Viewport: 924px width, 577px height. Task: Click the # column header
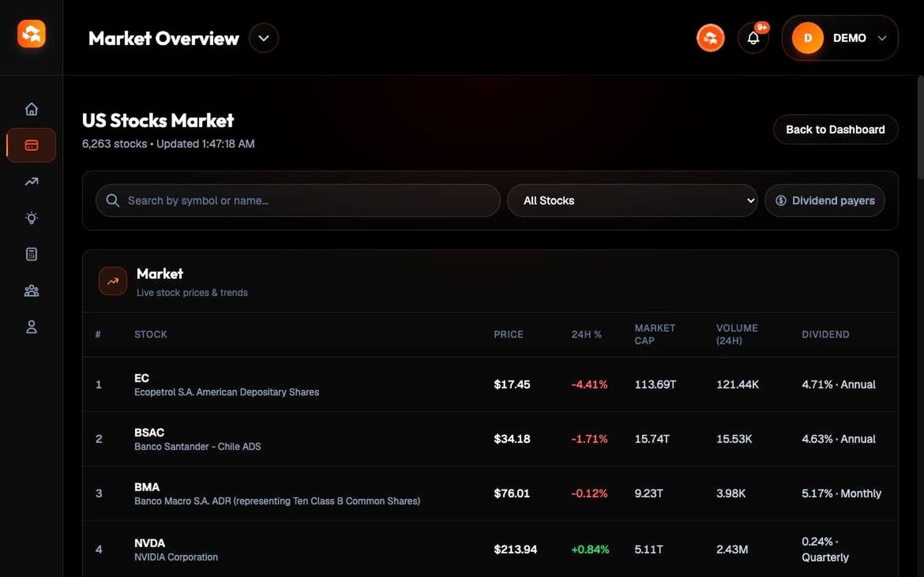(x=98, y=334)
